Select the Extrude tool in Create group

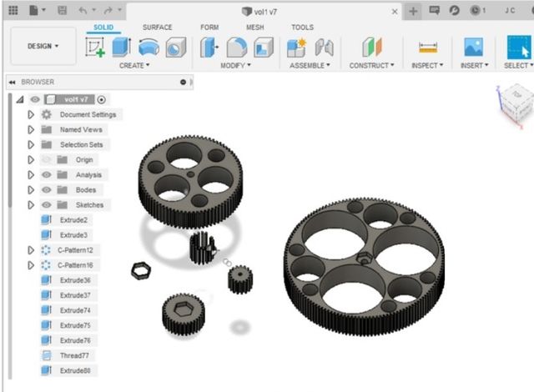pyautogui.click(x=122, y=48)
